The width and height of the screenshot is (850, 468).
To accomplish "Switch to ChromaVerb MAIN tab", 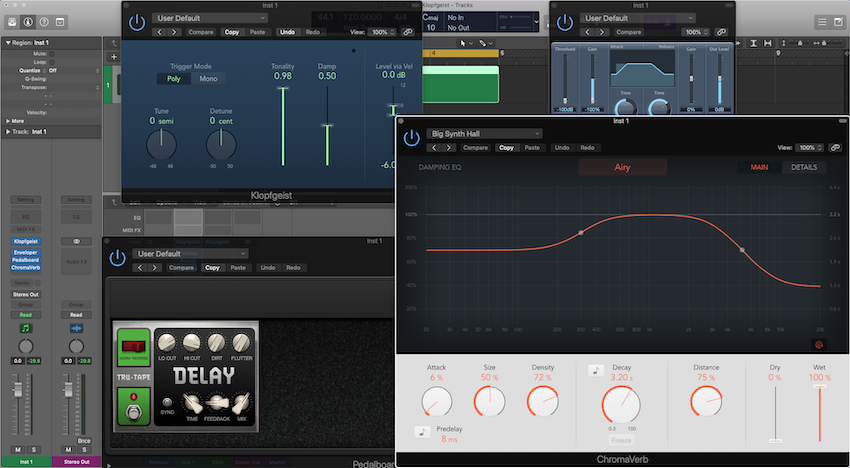I will [x=759, y=167].
